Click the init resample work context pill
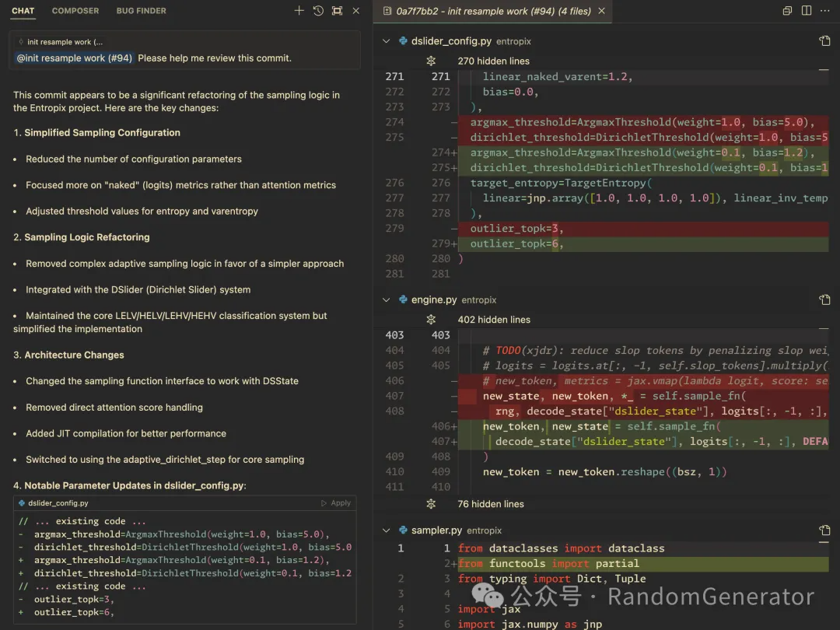Screen dimensions: 840x630 [61, 42]
